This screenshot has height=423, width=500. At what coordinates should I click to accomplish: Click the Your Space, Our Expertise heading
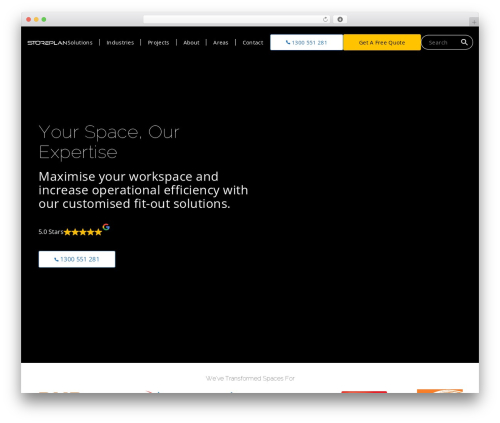click(109, 142)
